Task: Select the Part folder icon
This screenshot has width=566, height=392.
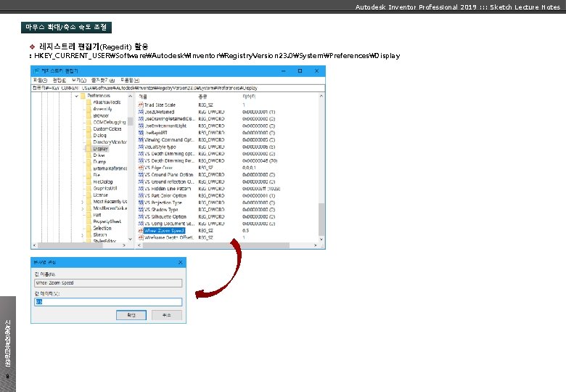Action: pyautogui.click(x=89, y=215)
